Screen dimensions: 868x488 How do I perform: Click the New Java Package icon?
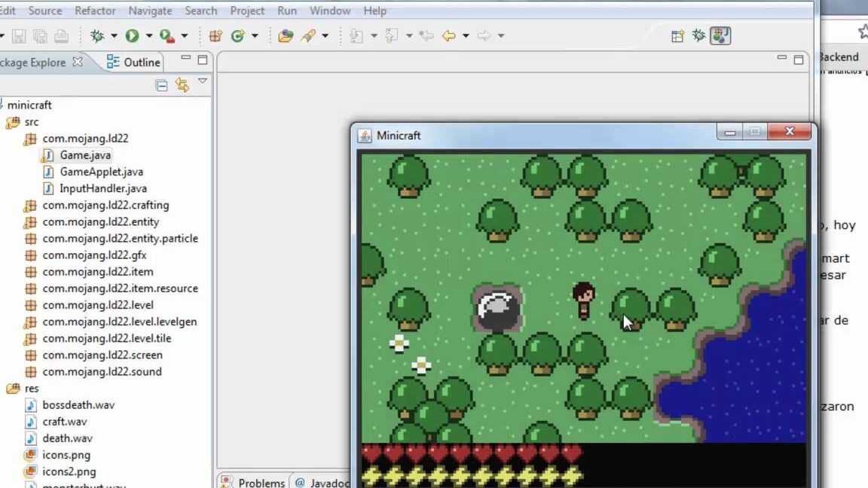pyautogui.click(x=215, y=35)
